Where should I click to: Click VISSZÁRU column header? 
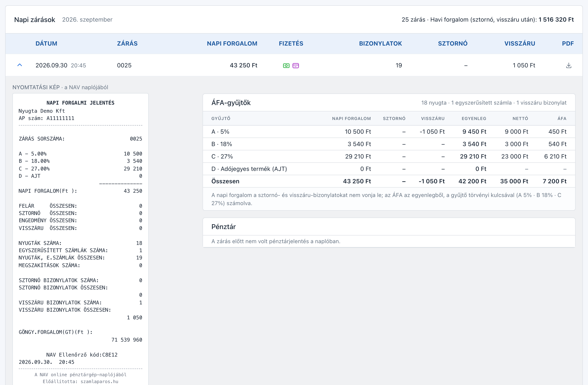520,43
